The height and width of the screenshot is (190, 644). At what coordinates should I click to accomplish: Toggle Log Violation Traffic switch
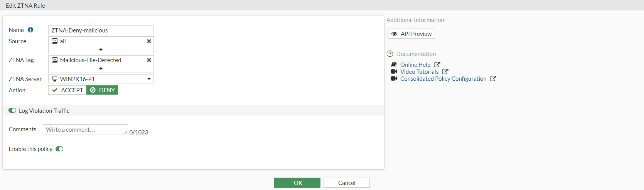[x=12, y=110]
